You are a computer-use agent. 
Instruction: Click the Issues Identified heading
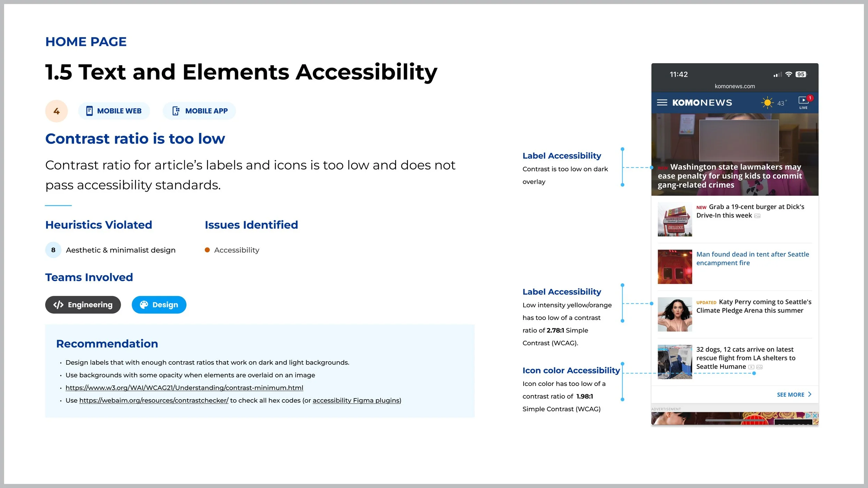(251, 225)
